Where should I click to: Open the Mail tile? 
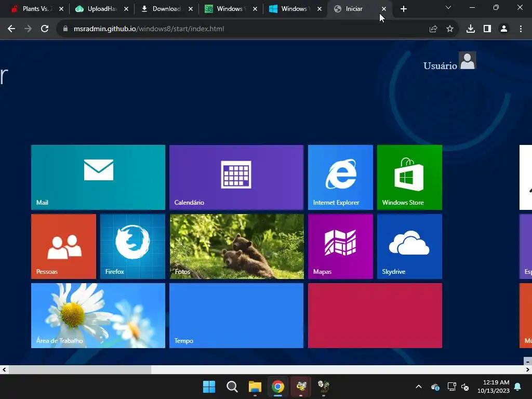pyautogui.click(x=98, y=178)
